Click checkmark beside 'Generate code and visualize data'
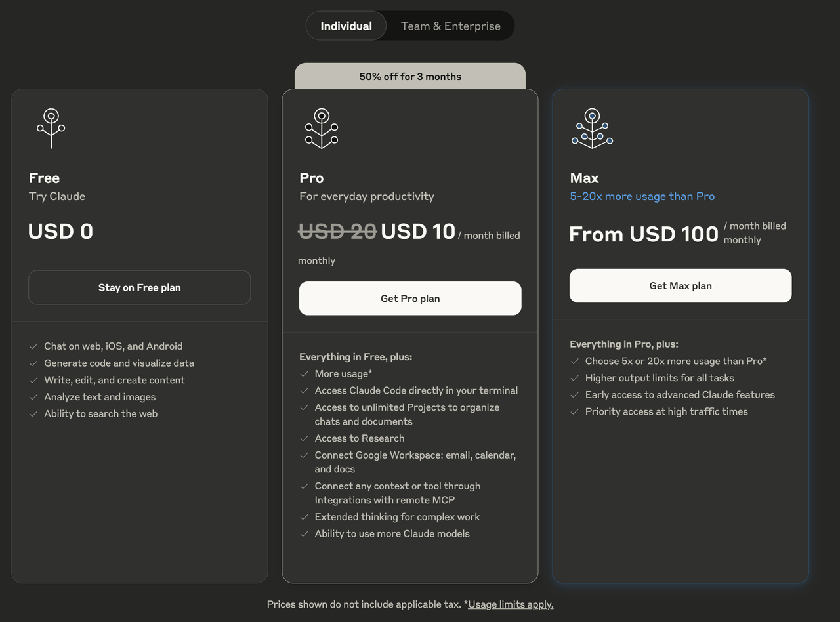The image size is (840, 622). 33,363
